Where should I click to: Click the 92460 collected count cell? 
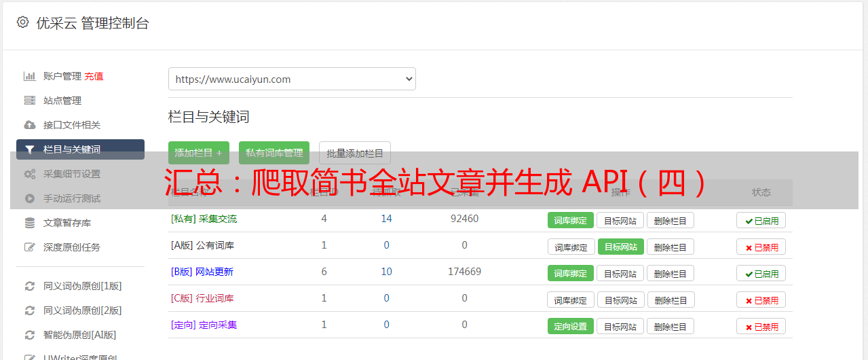[464, 219]
